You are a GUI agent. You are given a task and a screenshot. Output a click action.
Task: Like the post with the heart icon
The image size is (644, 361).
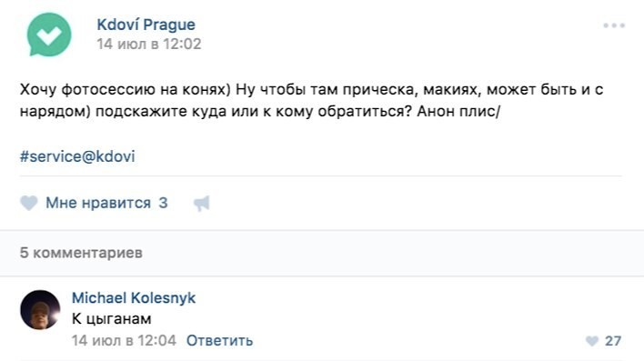pos(29,203)
